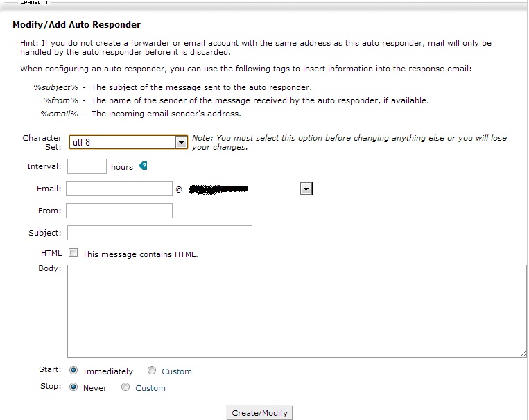Click into the Email address text field
Screen dimensions: 529x420
119,189
